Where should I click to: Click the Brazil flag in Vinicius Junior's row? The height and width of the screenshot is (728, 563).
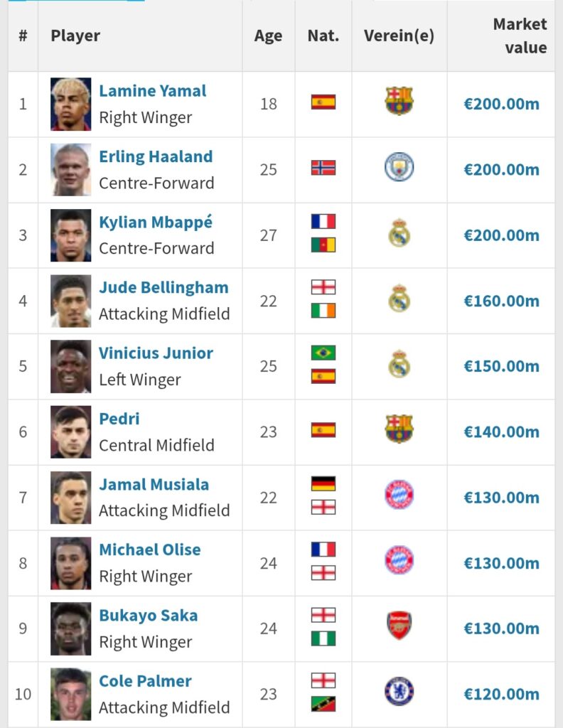click(x=323, y=353)
